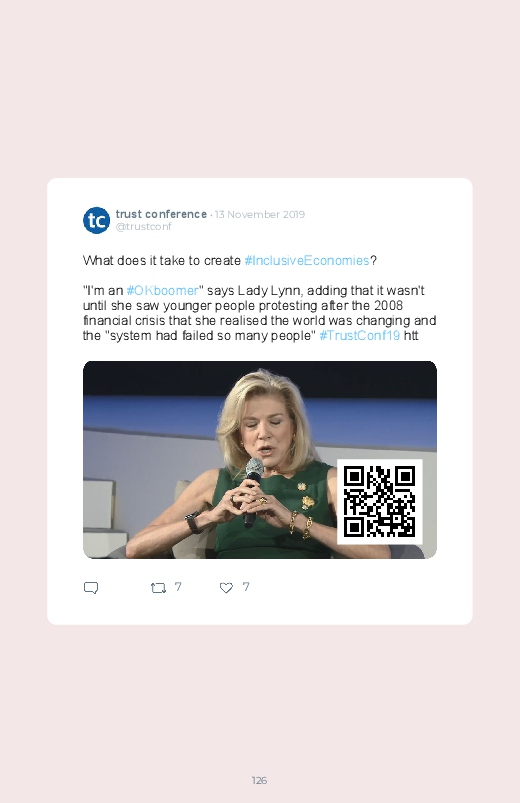Click the @trustconf handle
The image size is (520, 803).
click(x=143, y=226)
